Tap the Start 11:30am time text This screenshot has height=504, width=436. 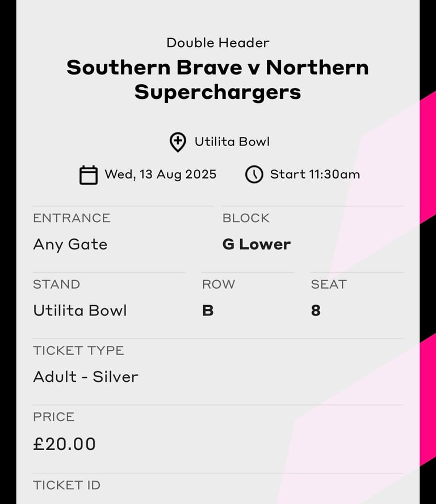coord(315,174)
